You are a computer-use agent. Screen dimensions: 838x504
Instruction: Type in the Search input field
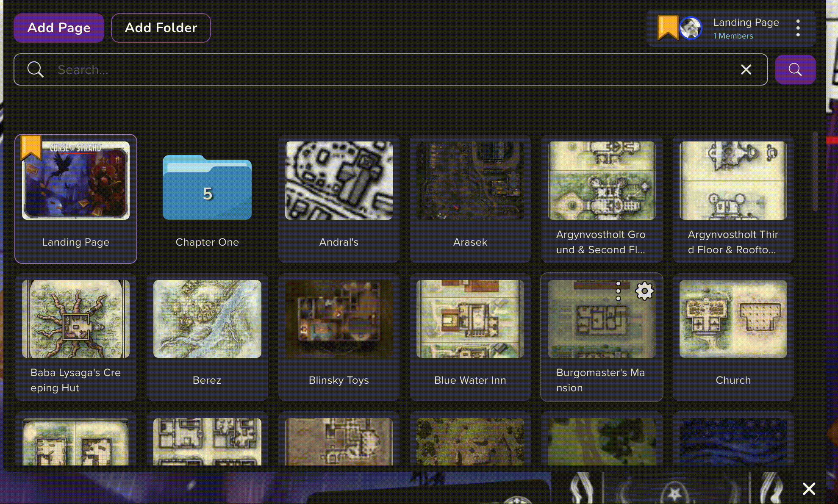(x=381, y=69)
